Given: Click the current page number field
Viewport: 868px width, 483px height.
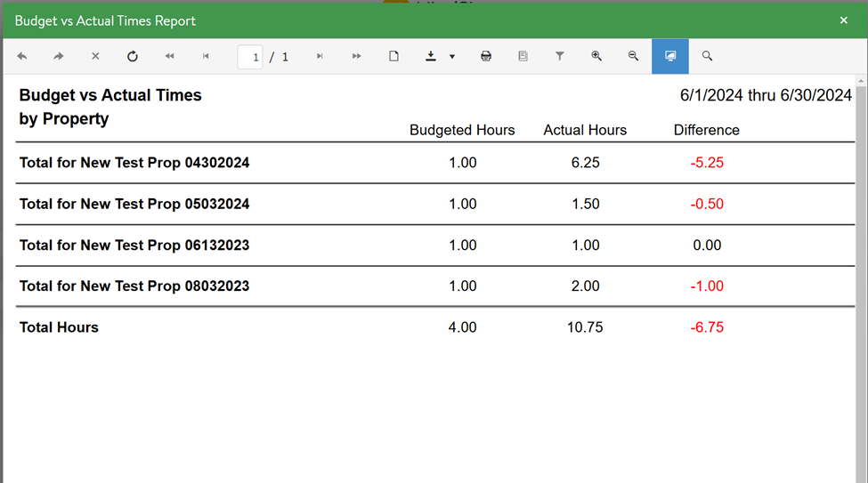Looking at the screenshot, I should coord(250,57).
